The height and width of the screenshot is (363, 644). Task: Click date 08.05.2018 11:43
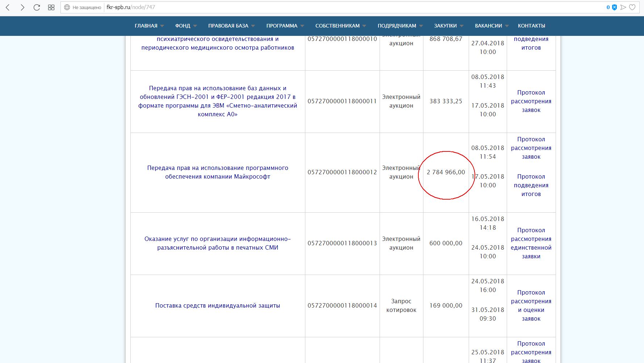click(x=488, y=81)
